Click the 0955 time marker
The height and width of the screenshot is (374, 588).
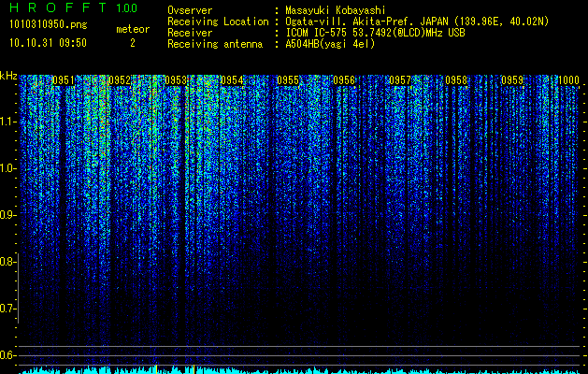tap(288, 80)
